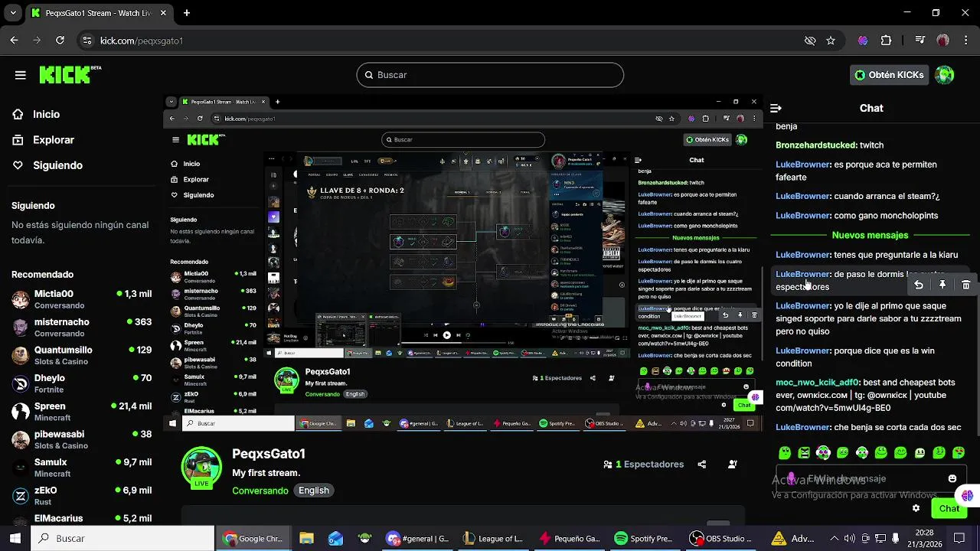Open Kick profile avatar menu

945,75
